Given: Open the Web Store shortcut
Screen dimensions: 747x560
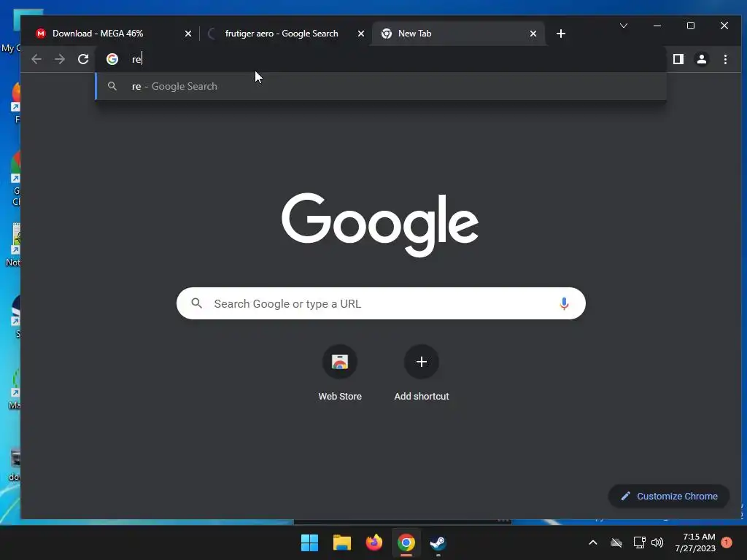Looking at the screenshot, I should pos(340,373).
